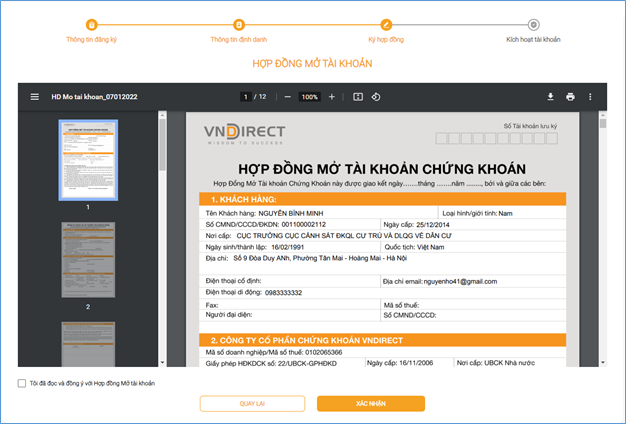This screenshot has width=626, height=424.
Task: Open the PDF viewer more actions menu
Action: click(590, 97)
